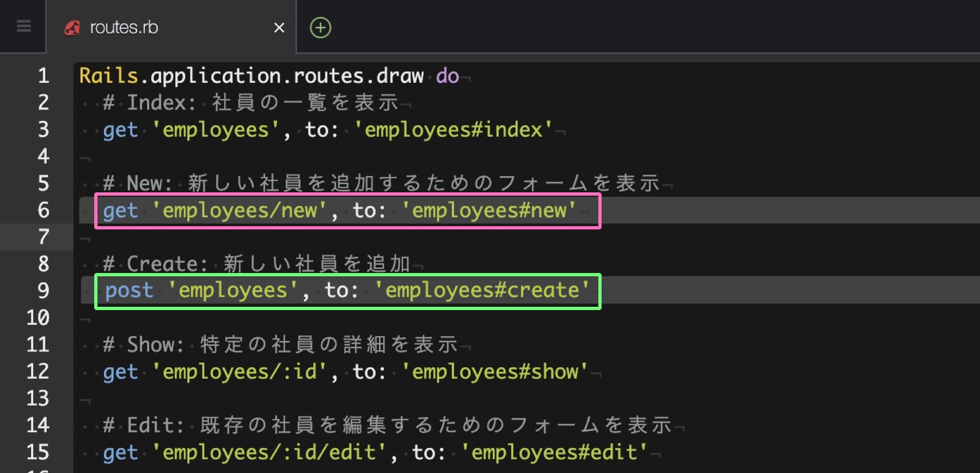Viewport: 980px width, 473px height.
Task: Click the '# Create:' comment line
Action: [x=256, y=264]
